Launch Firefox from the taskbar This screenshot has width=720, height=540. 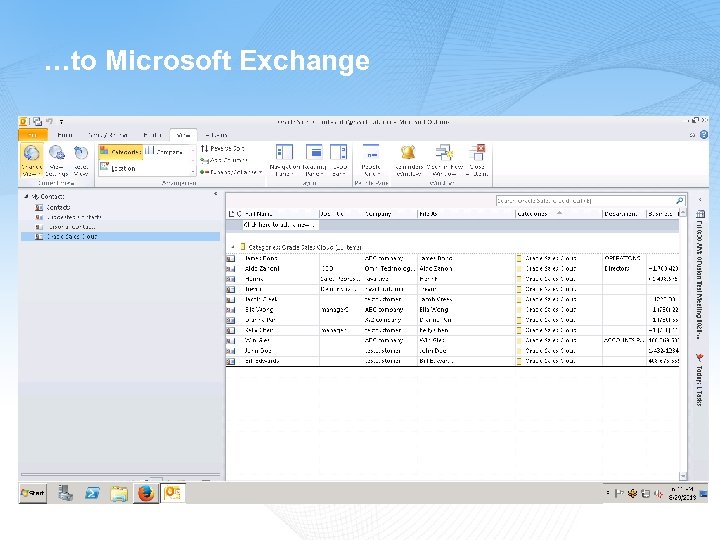pyautogui.click(x=147, y=493)
